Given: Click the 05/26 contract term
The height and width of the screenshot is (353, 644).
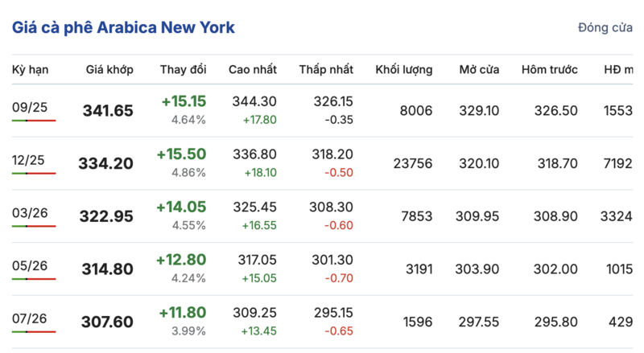Looking at the screenshot, I should [x=28, y=265].
